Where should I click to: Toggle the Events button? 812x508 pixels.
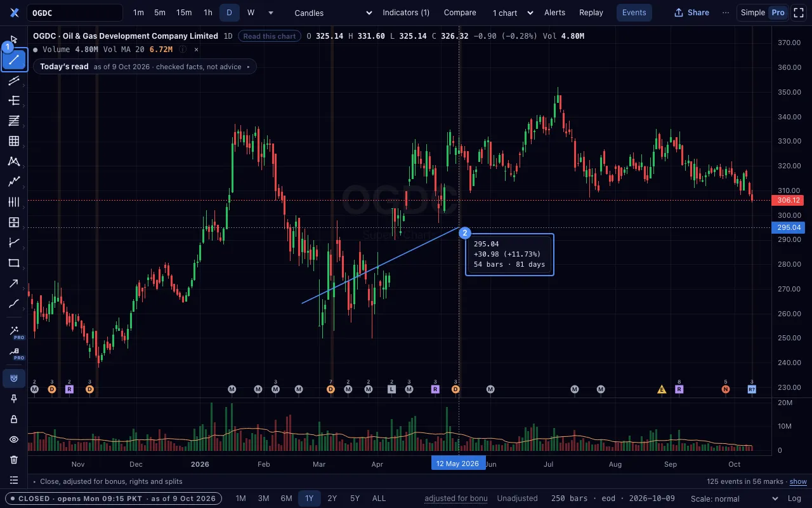tap(634, 13)
